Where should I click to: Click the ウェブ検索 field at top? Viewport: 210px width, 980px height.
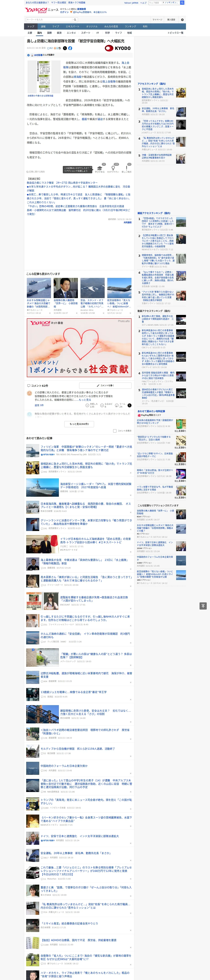click(155, 3)
